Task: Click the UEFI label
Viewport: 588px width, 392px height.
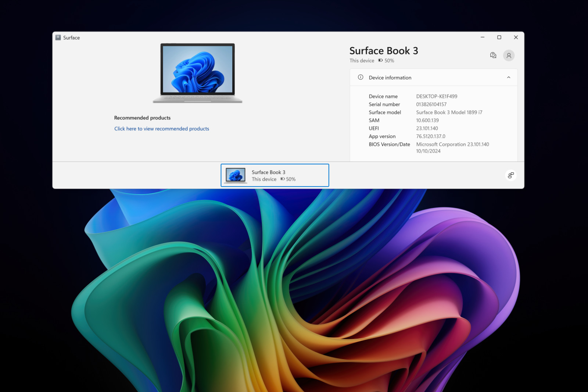Action: pyautogui.click(x=374, y=128)
